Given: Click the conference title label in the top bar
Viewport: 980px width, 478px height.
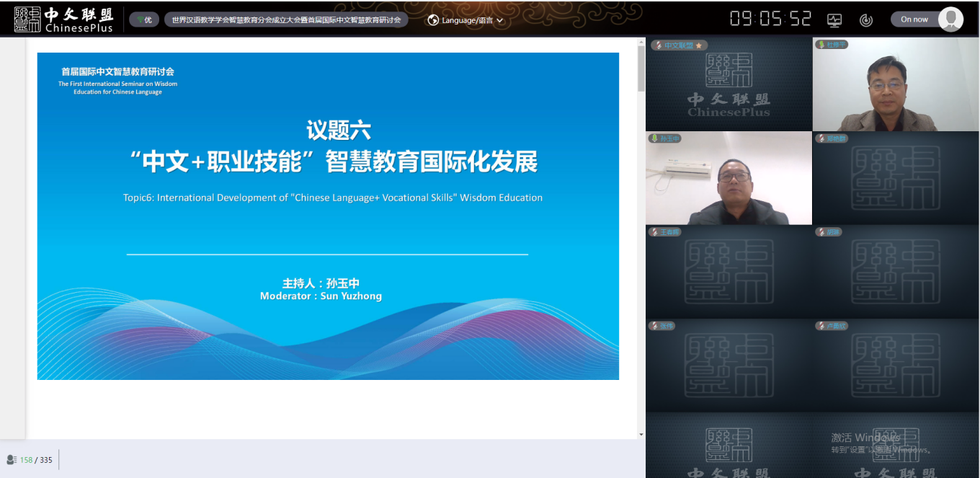Looking at the screenshot, I should [x=286, y=20].
